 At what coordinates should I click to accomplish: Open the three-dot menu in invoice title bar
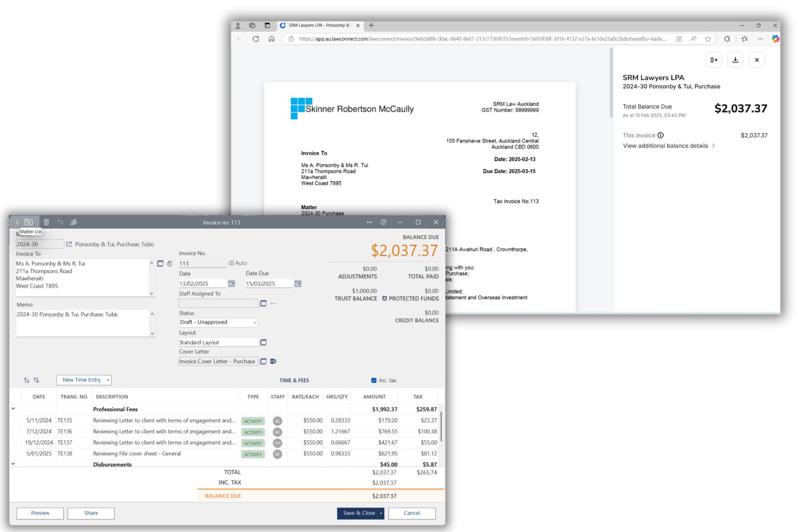click(369, 222)
